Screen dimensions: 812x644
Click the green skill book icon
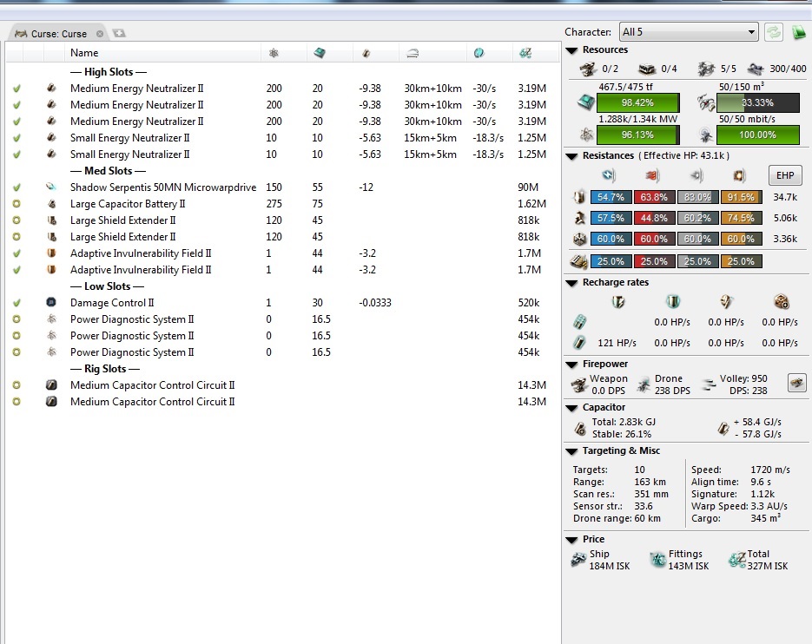click(x=799, y=32)
